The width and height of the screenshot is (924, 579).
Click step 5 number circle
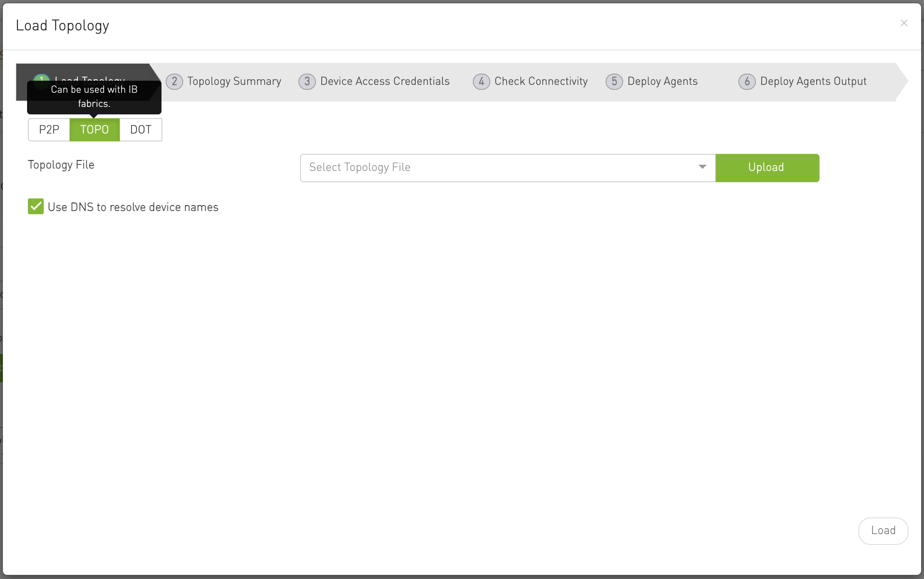point(614,82)
